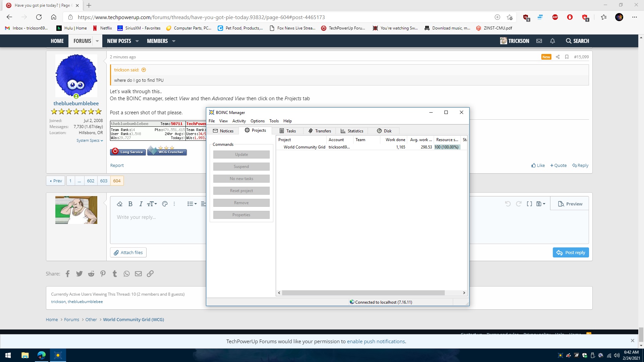Share post on Reddit icon
Screen dimensions: 644x362
(91, 274)
